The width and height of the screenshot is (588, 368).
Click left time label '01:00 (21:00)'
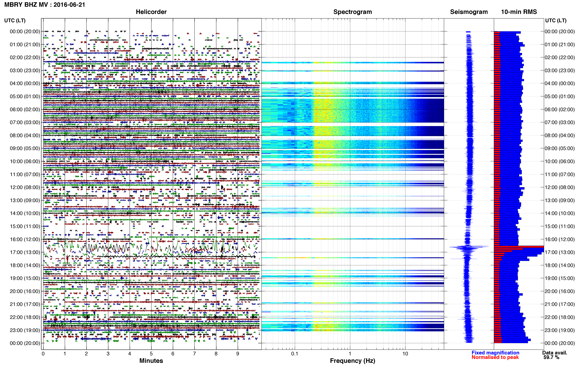point(25,45)
